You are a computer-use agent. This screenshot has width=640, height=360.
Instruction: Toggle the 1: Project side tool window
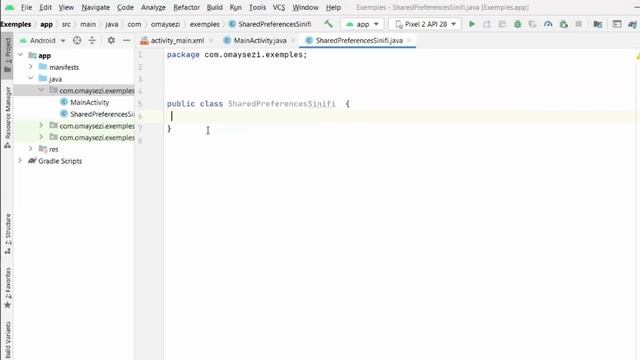coord(7,56)
